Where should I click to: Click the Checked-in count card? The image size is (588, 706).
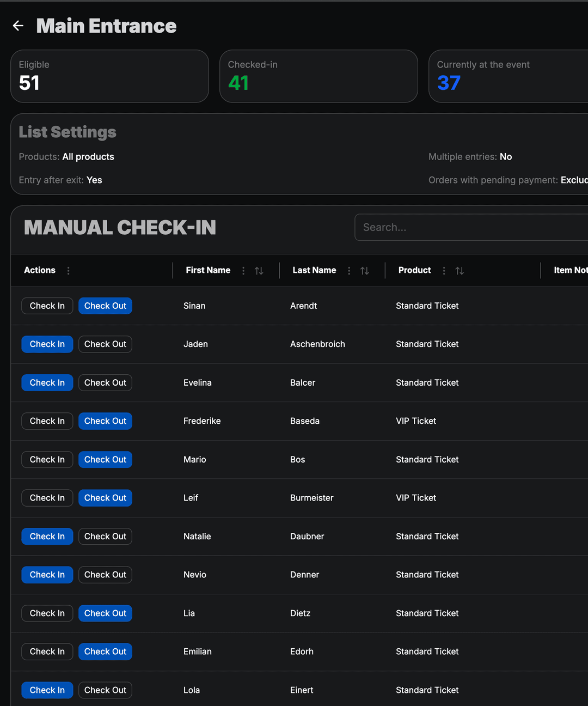(318, 76)
